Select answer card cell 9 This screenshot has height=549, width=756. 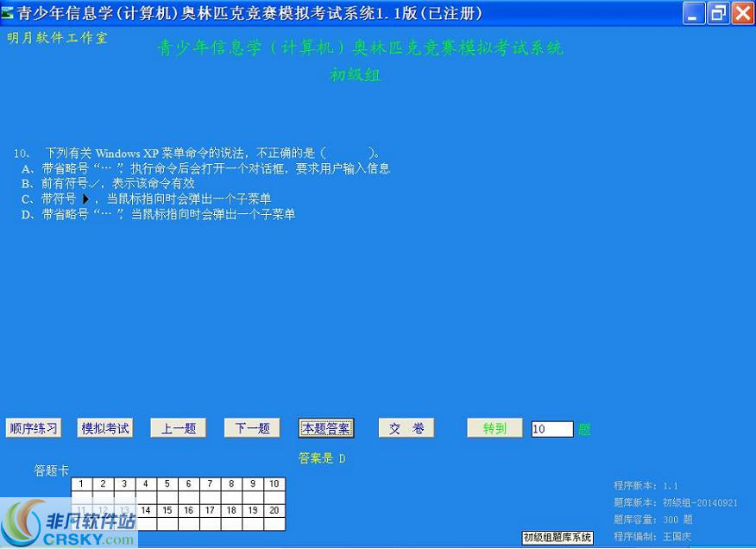click(253, 484)
